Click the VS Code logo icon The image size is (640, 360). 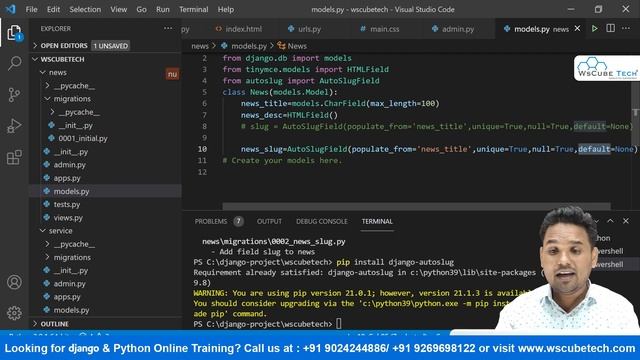pos(11,9)
